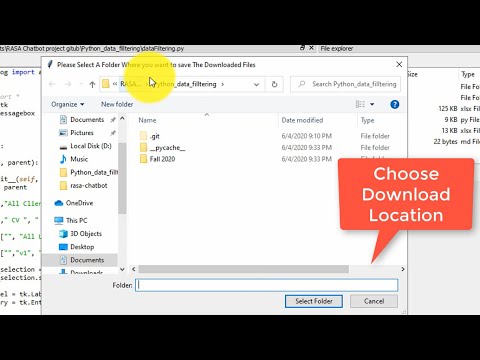This screenshot has height=360, width=480.
Task: Open the Organize menu
Action: (x=68, y=104)
